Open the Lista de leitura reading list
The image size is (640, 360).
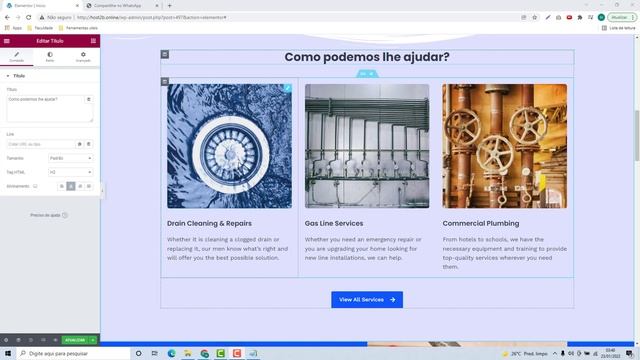point(618,28)
